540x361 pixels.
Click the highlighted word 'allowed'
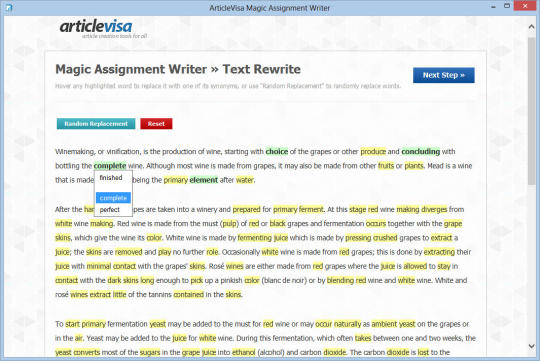pyautogui.click(x=415, y=266)
